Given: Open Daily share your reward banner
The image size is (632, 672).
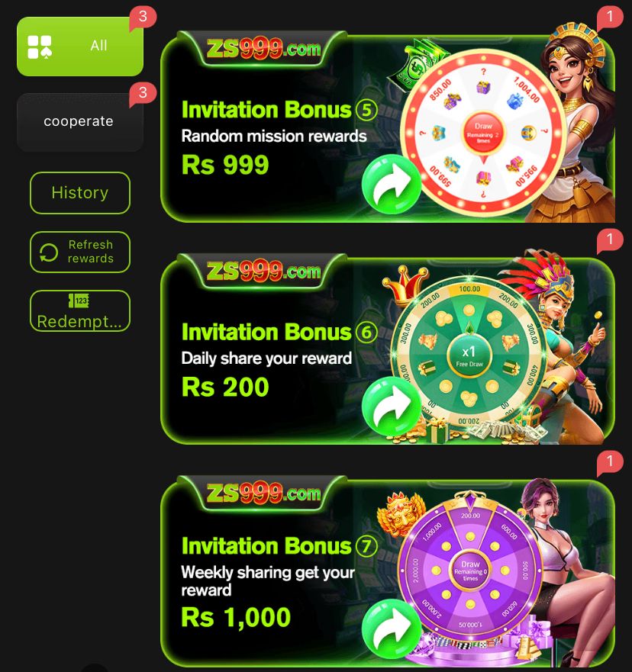Looking at the screenshot, I should pos(388,349).
